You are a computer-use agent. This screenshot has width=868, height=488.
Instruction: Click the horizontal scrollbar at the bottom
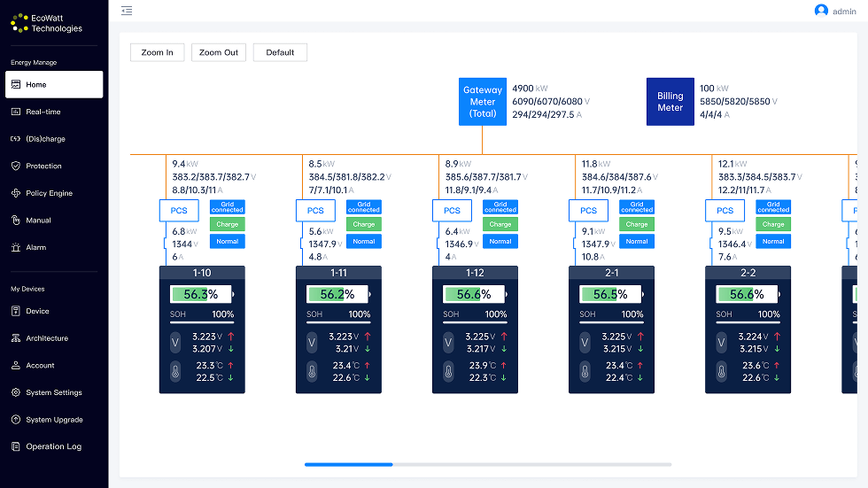[349, 464]
